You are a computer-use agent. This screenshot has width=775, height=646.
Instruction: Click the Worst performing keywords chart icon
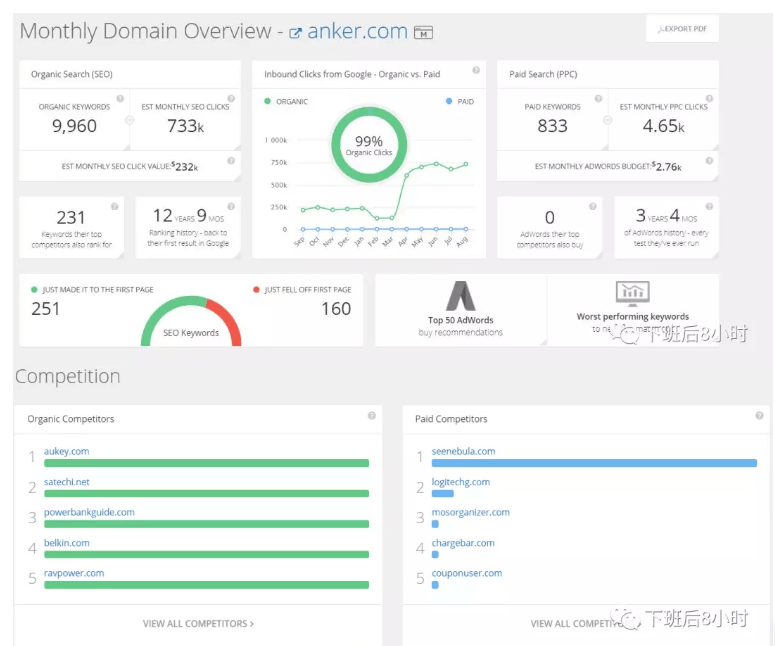pyautogui.click(x=632, y=293)
